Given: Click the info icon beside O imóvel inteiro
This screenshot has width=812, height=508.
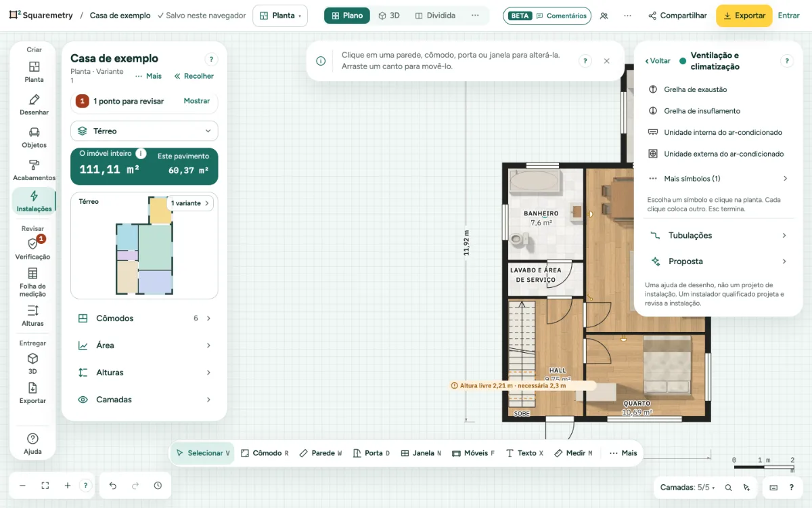Looking at the screenshot, I should (141, 154).
